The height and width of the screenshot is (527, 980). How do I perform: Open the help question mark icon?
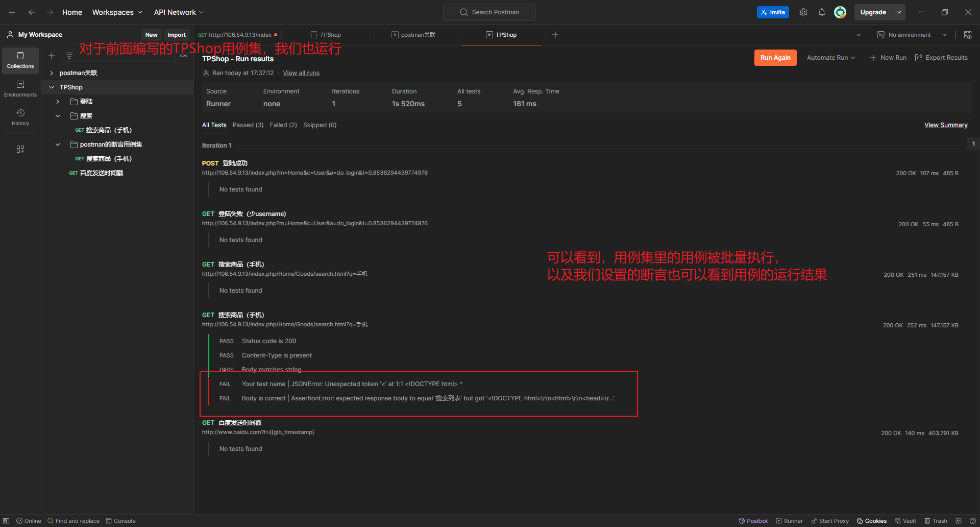(972, 521)
